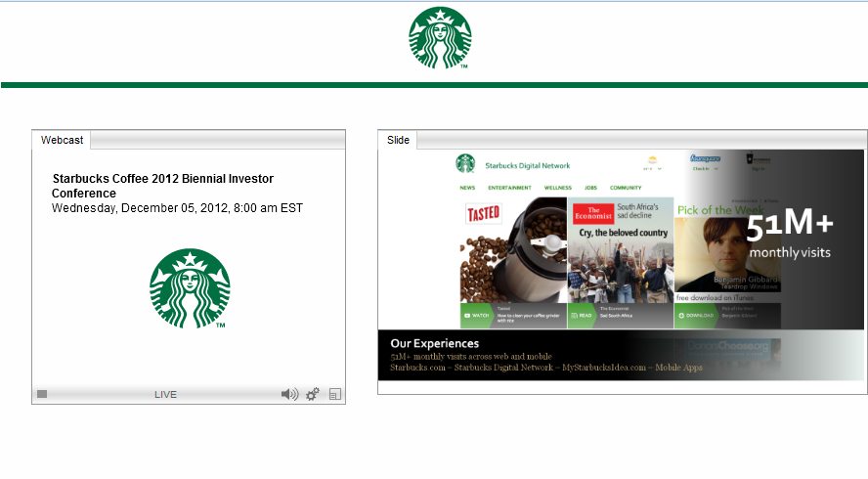Viewport: 868px width, 479px height.
Task: Click the Starbucks logo in page header
Action: click(440, 38)
